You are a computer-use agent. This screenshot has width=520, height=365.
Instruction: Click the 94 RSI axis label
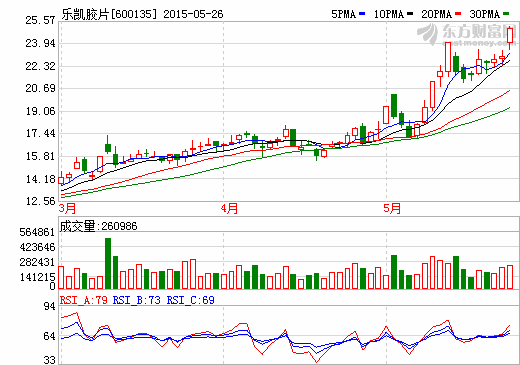tap(49, 306)
